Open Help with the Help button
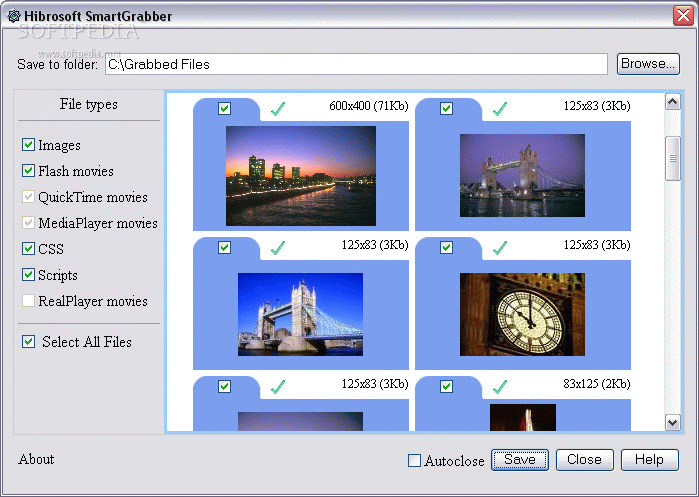Screen dimensions: 699x497 tap(650, 460)
